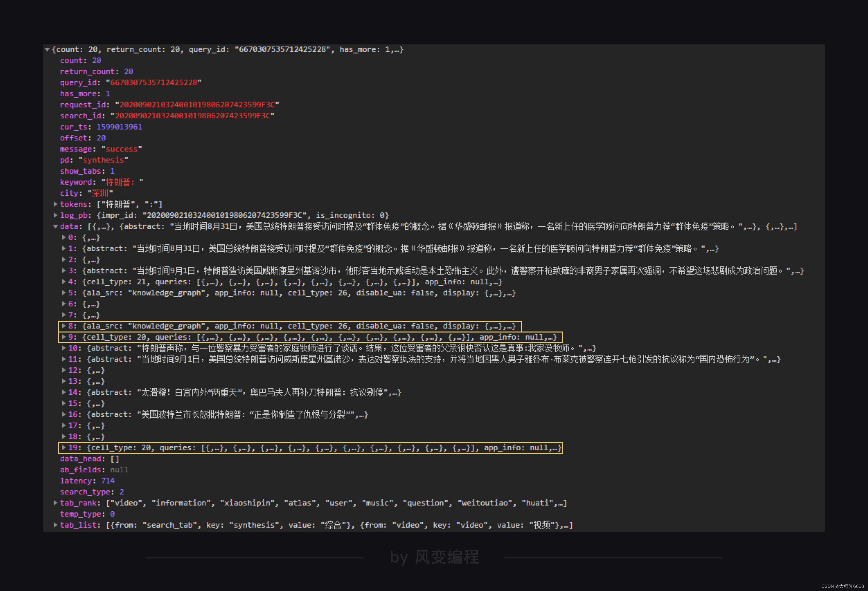Image resolution: width=868 pixels, height=591 pixels.
Task: Collapse the data array
Action: coord(55,226)
